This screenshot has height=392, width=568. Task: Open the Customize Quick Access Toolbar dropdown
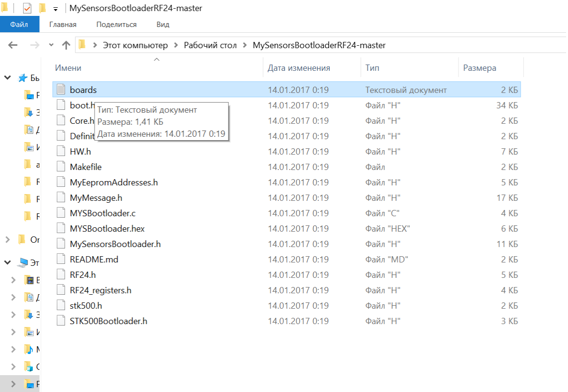[55, 9]
